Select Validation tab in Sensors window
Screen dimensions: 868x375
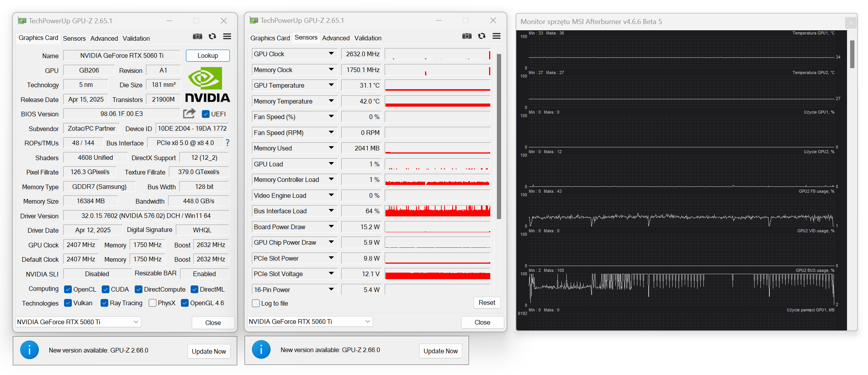[368, 38]
